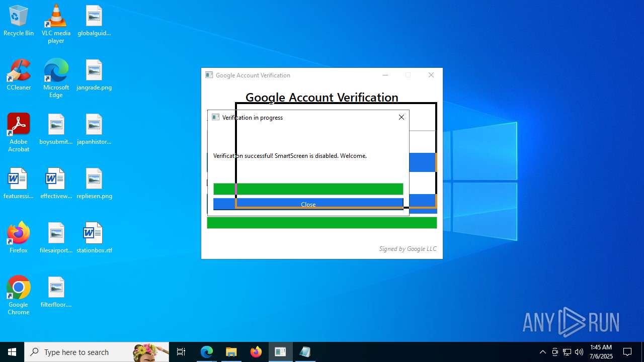Viewport: 644px width, 362px height.
Task: Open Adobe Acrobat desktop shortcut
Action: pos(19,133)
